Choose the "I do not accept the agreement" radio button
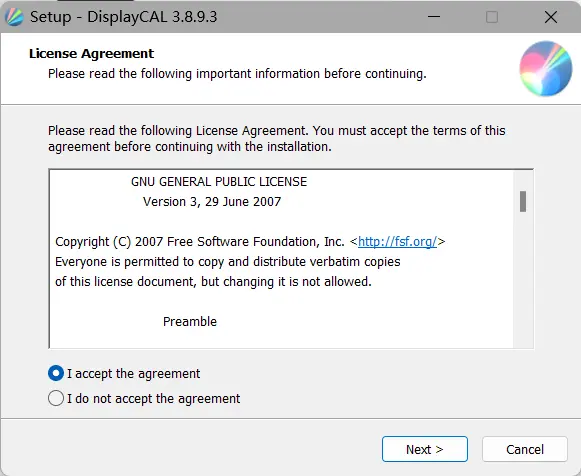Viewport: 581px width, 476px height. [56, 398]
